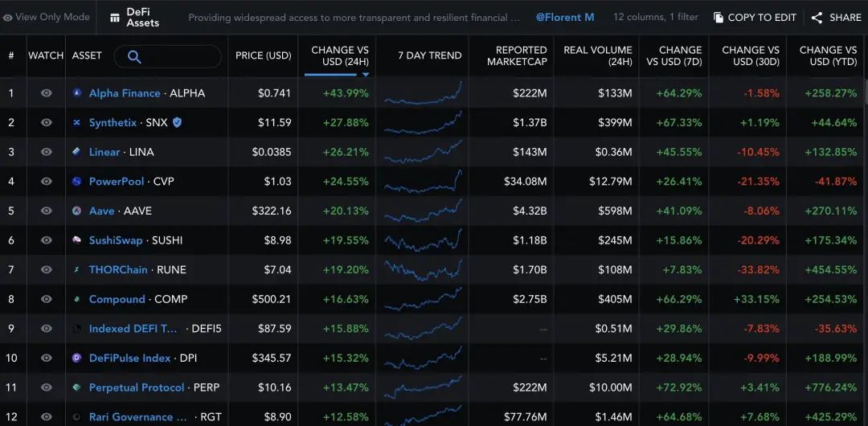Click the asset search input field

(x=168, y=56)
